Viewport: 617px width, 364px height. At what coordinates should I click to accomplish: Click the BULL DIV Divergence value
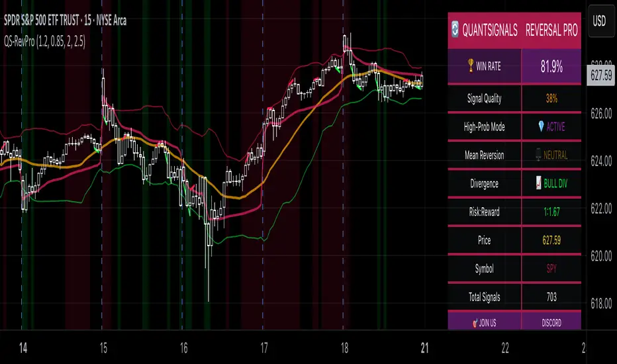(555, 183)
